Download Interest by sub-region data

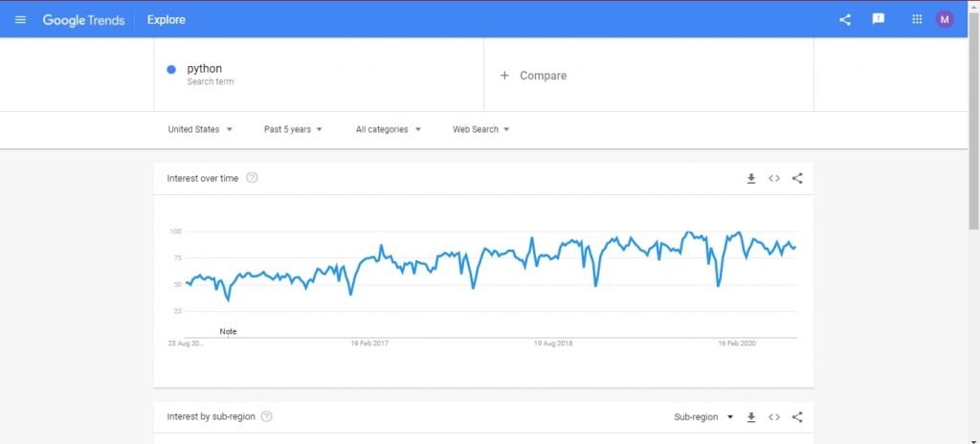tap(751, 417)
